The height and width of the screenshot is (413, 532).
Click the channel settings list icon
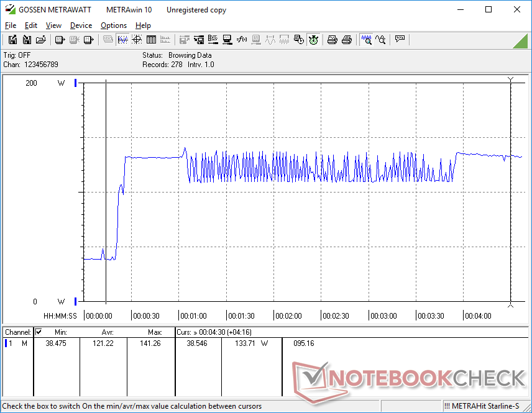coord(213,40)
